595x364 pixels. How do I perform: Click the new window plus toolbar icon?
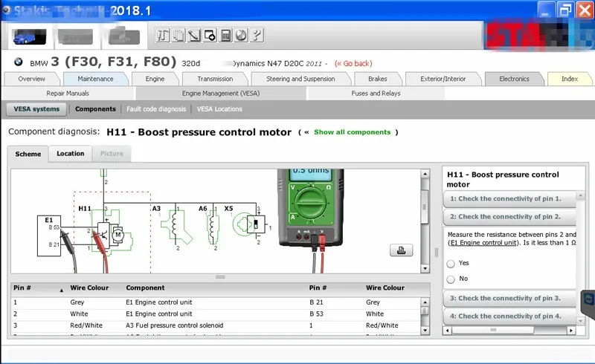(210, 35)
